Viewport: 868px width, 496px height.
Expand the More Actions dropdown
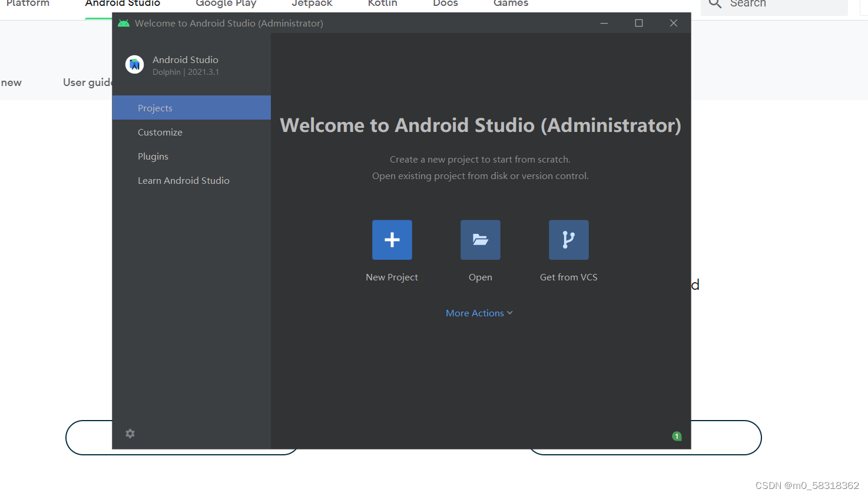(x=479, y=313)
